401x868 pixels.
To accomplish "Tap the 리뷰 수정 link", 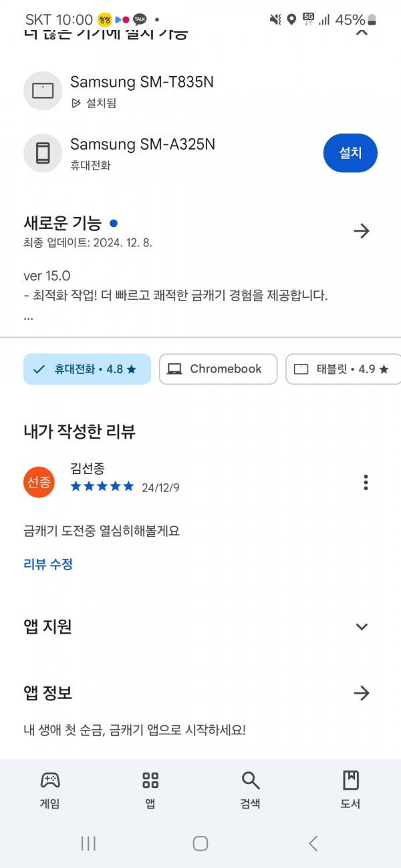I will click(x=48, y=564).
